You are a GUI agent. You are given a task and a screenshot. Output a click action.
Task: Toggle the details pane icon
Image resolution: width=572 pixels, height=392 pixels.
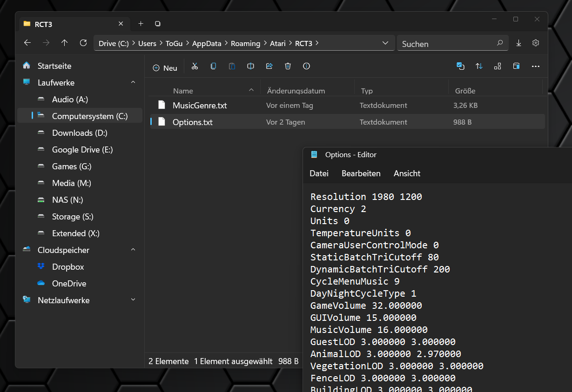[516, 66]
